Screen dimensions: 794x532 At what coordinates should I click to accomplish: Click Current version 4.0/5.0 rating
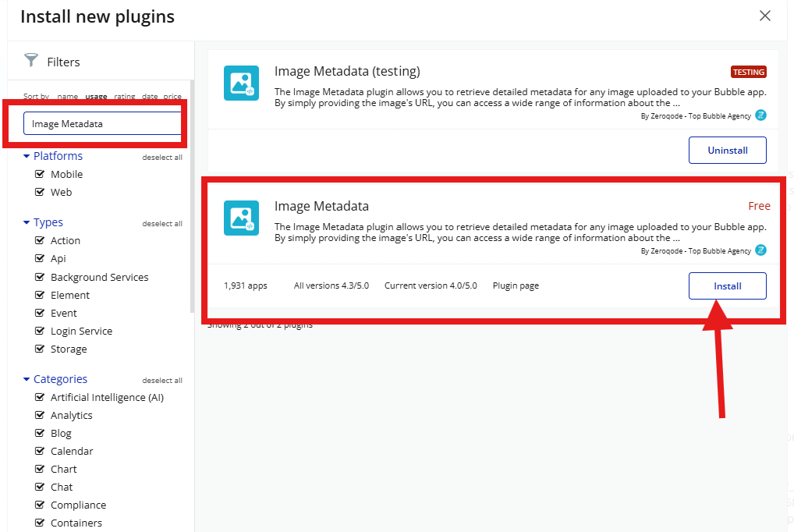(431, 286)
